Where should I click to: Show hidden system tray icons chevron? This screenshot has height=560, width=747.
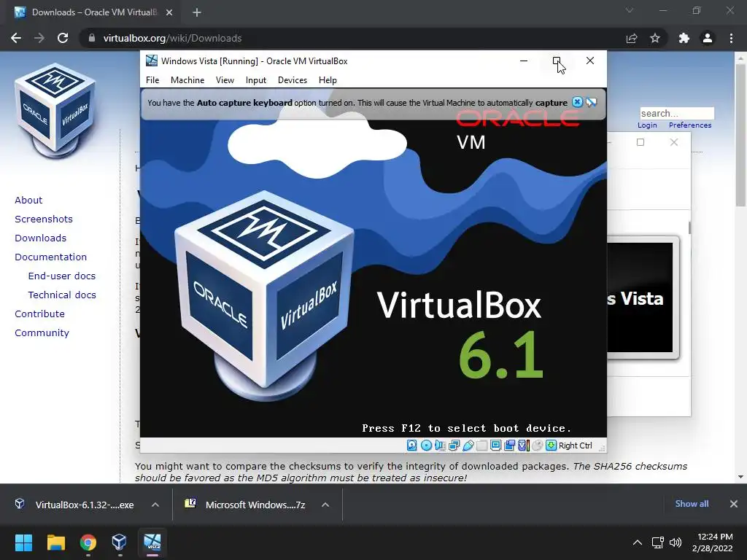pyautogui.click(x=638, y=542)
